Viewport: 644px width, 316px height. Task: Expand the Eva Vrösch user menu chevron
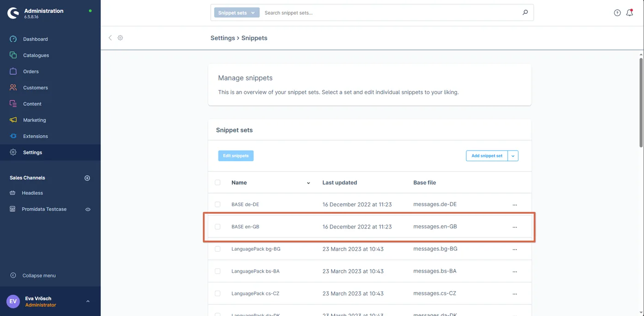[88, 301]
